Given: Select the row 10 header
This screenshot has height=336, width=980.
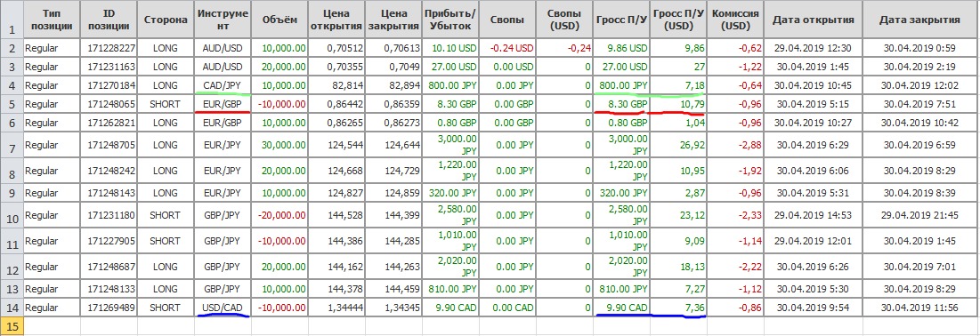Looking at the screenshot, I should coord(12,215).
